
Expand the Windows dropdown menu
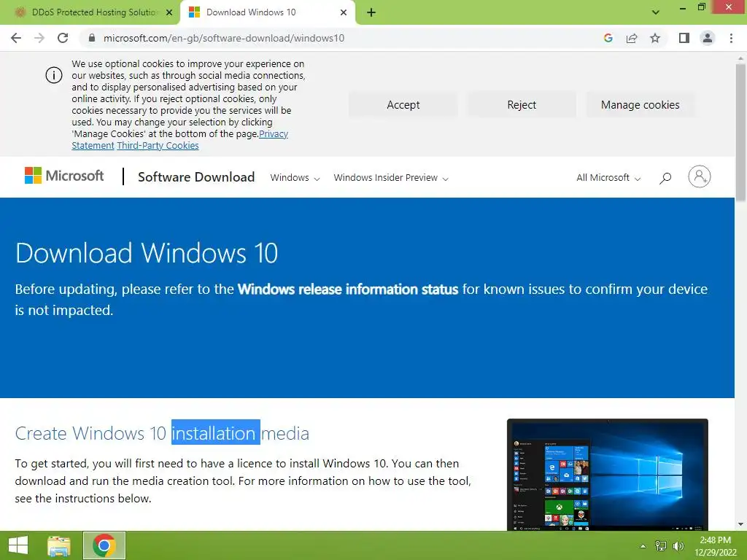point(295,178)
